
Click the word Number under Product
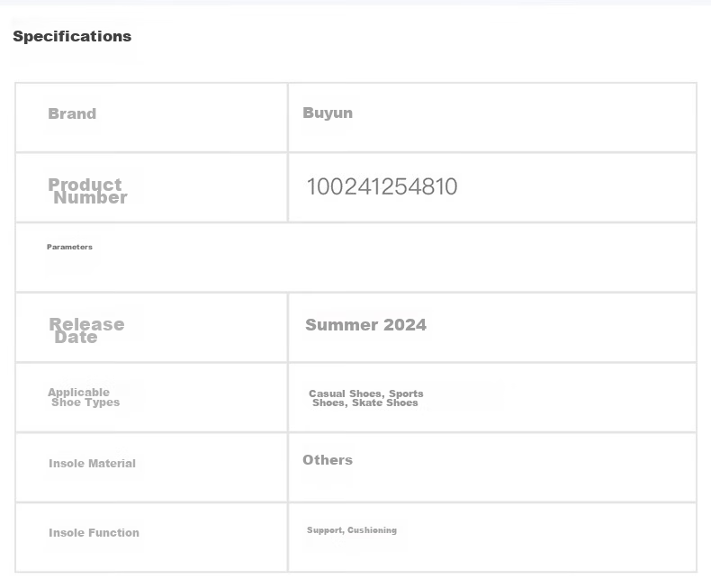click(x=90, y=198)
